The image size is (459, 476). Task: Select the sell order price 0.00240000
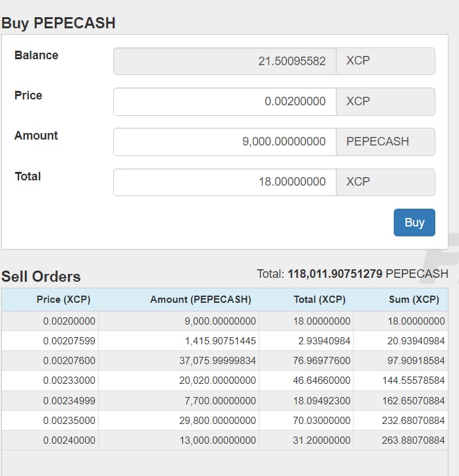click(69, 440)
